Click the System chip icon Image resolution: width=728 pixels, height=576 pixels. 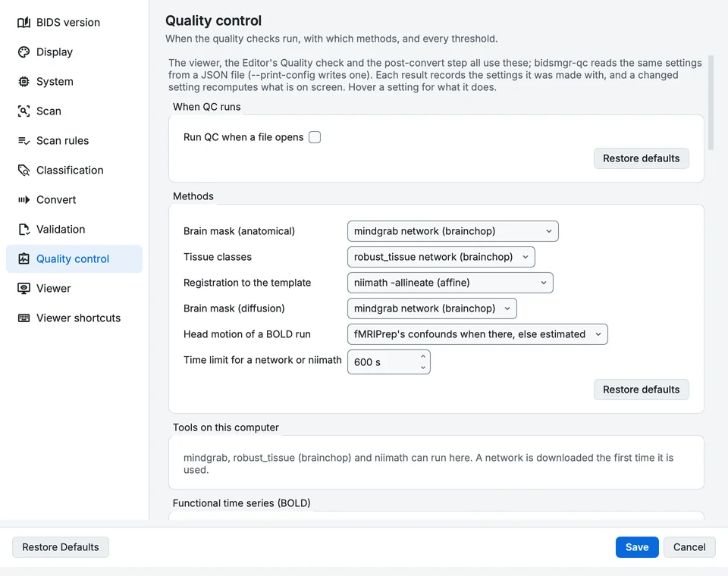pos(24,82)
